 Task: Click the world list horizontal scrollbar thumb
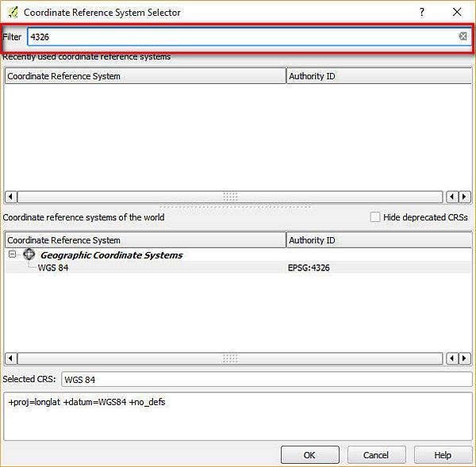(x=230, y=358)
